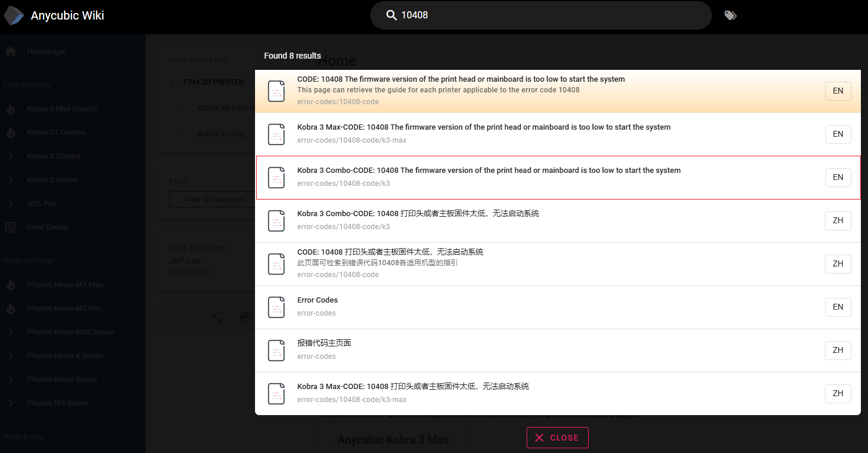Click document icon of Kobra 3 Max EN result

pos(276,134)
